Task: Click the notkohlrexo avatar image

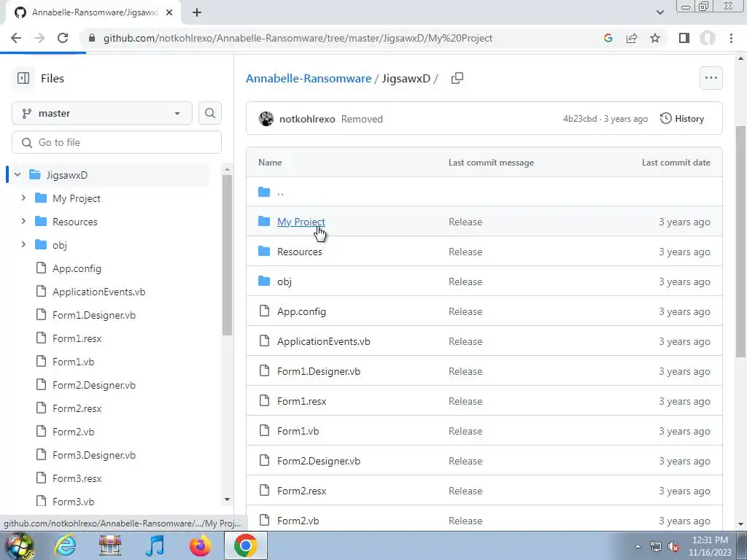Action: (x=266, y=119)
